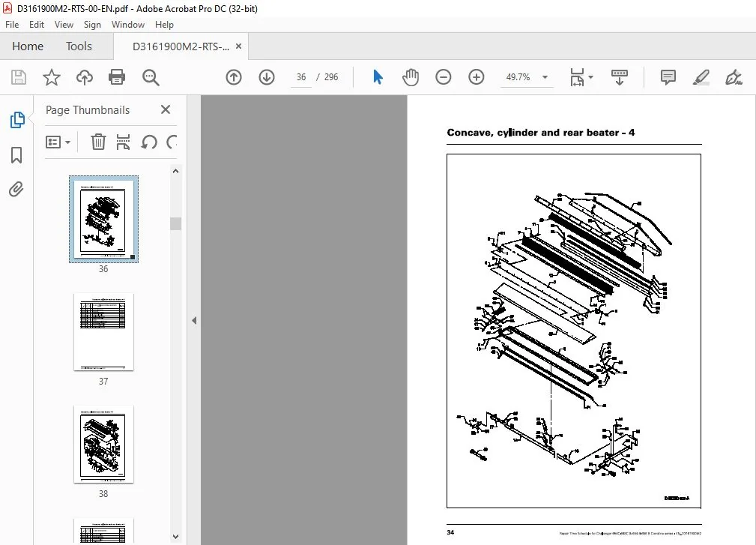756x545 pixels.
Task: Go to next page arrow
Action: (x=267, y=77)
